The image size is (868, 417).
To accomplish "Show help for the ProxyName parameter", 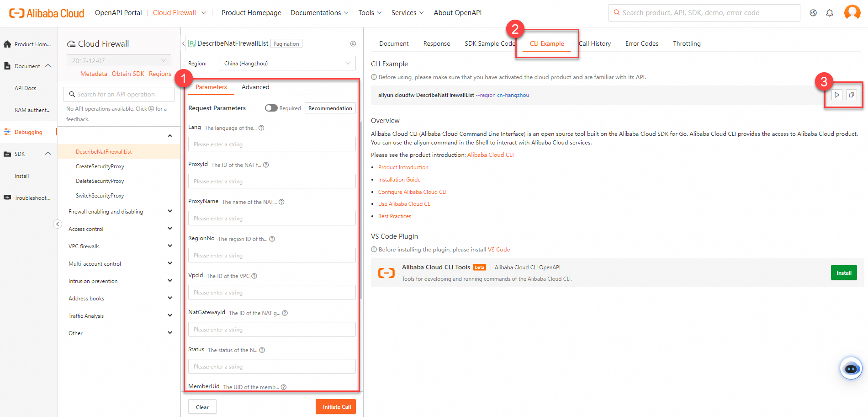I will pyautogui.click(x=281, y=202).
